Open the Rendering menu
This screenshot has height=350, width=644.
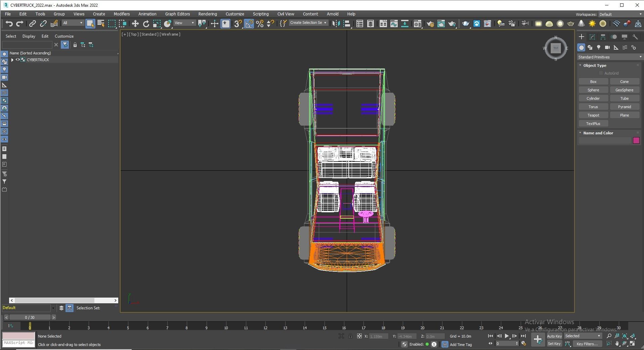pyautogui.click(x=208, y=14)
